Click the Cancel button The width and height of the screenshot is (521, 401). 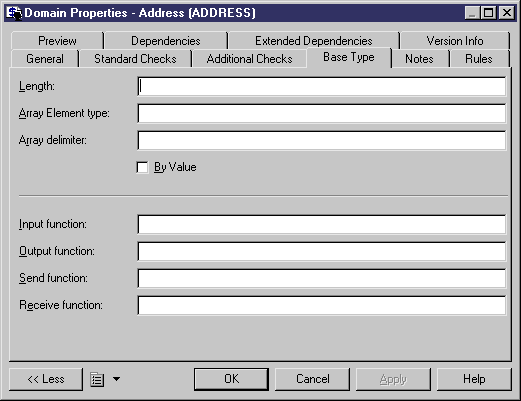312,379
